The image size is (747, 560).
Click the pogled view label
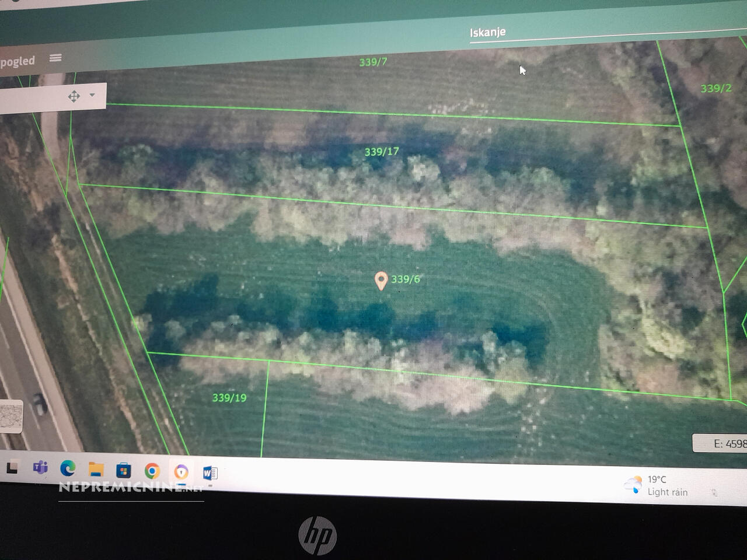(18, 61)
